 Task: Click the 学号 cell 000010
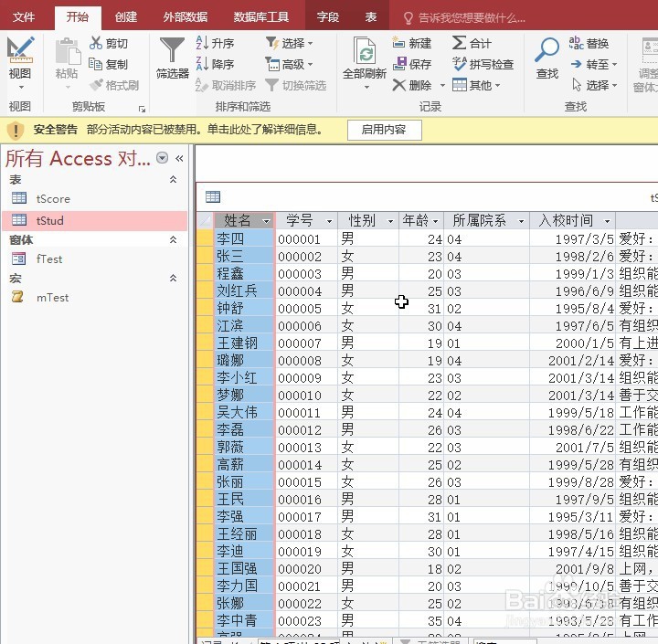click(x=307, y=395)
